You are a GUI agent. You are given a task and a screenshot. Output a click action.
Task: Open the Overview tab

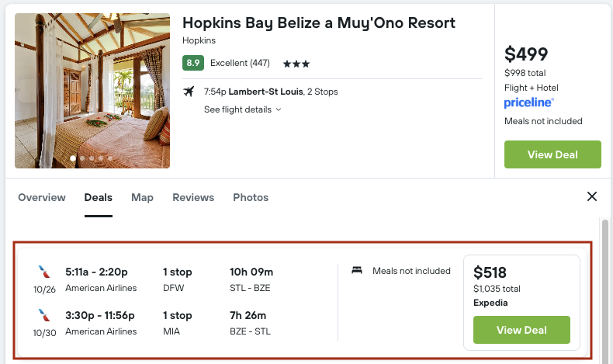pyautogui.click(x=42, y=198)
